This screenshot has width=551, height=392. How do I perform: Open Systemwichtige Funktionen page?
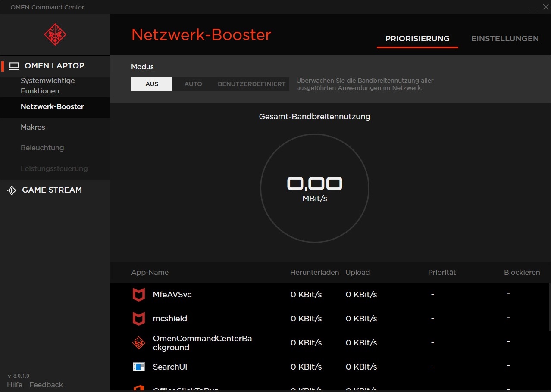pyautogui.click(x=48, y=86)
